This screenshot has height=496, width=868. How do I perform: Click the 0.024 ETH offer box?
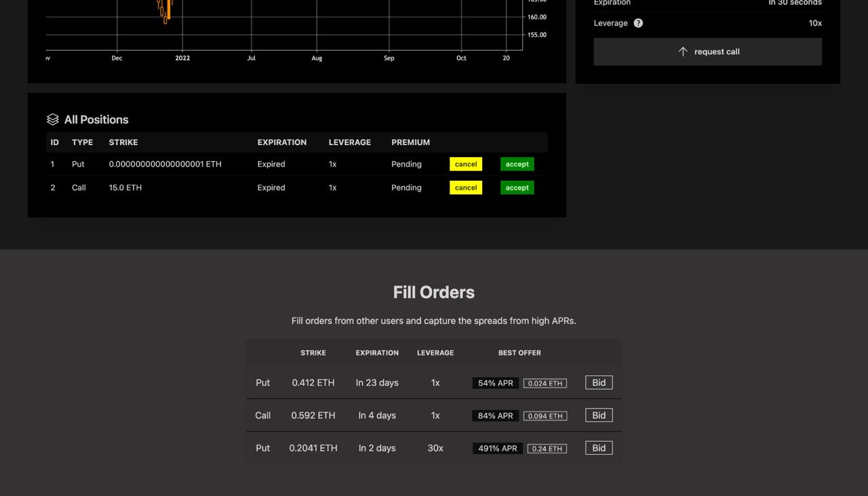tap(545, 384)
